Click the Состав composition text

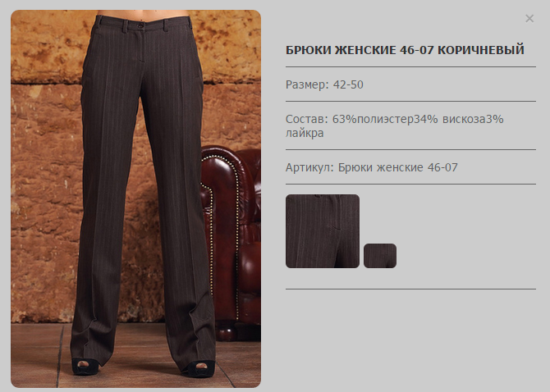tap(395, 125)
